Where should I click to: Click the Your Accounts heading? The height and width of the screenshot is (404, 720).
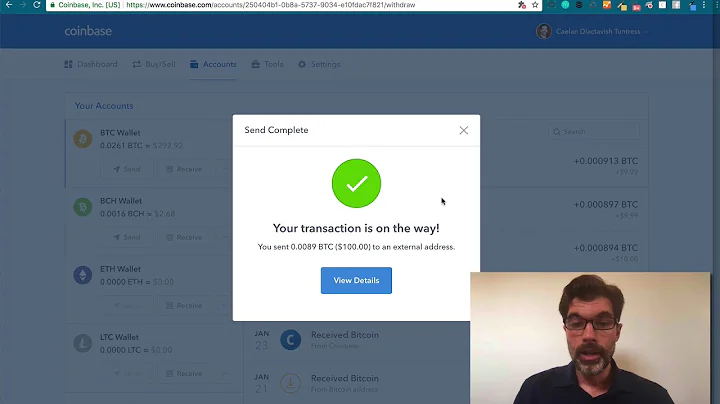[104, 106]
